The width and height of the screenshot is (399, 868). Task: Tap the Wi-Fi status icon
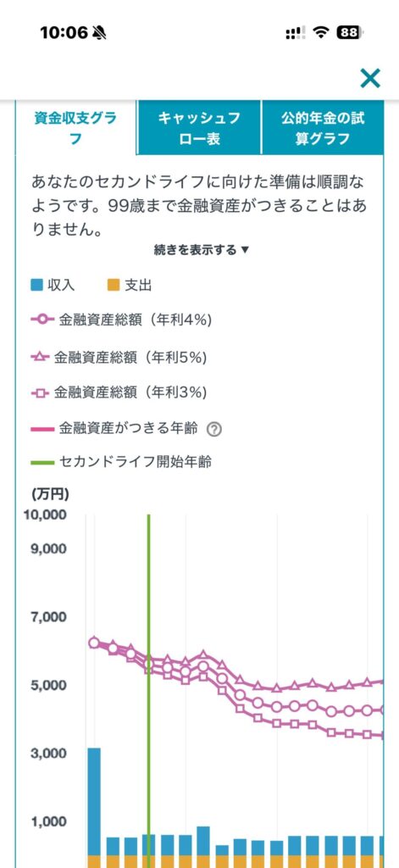pyautogui.click(x=320, y=33)
